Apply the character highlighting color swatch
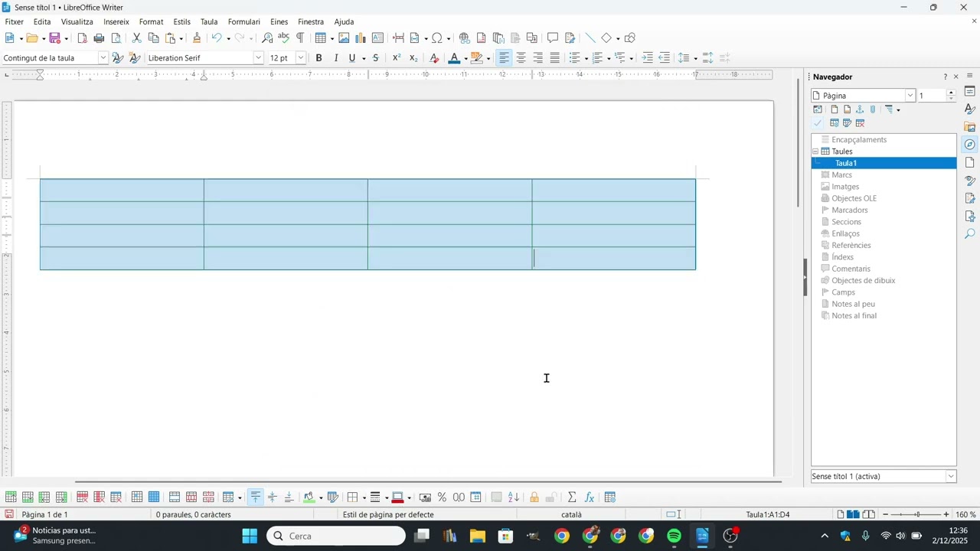Viewport: 980px width, 551px height. pos(477,58)
